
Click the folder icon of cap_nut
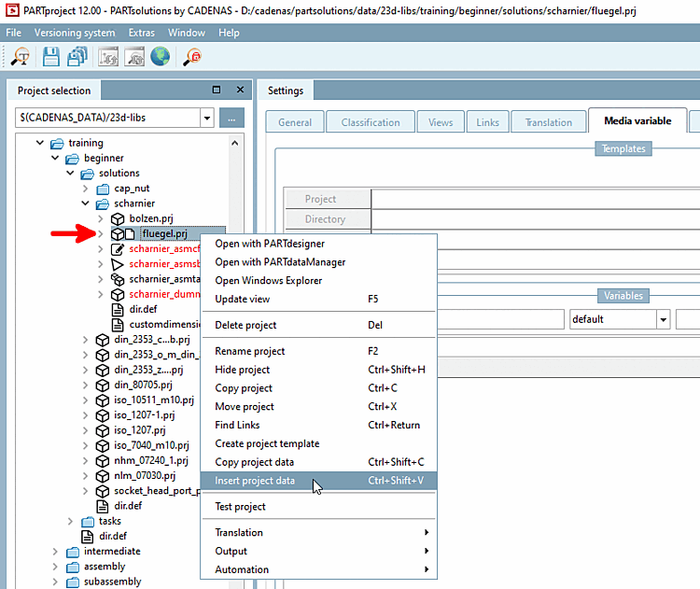point(103,189)
